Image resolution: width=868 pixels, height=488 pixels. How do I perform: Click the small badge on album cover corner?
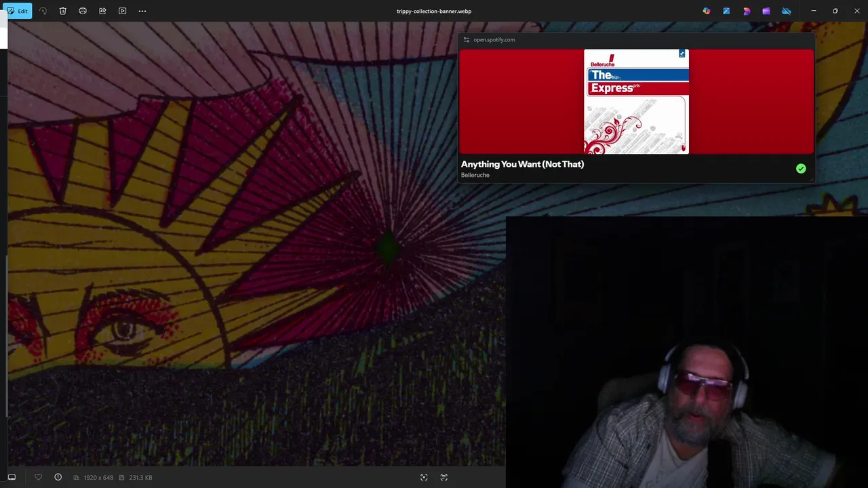[682, 54]
